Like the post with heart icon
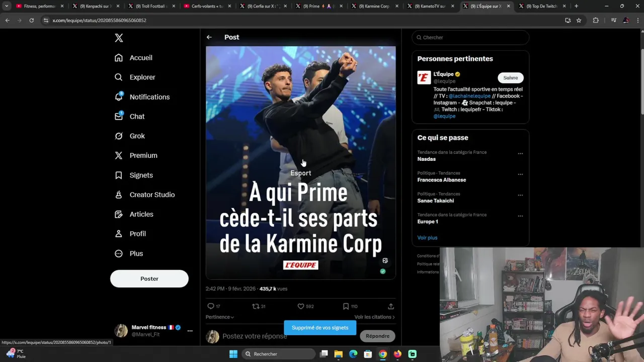The height and width of the screenshot is (362, 644). tap(301, 306)
